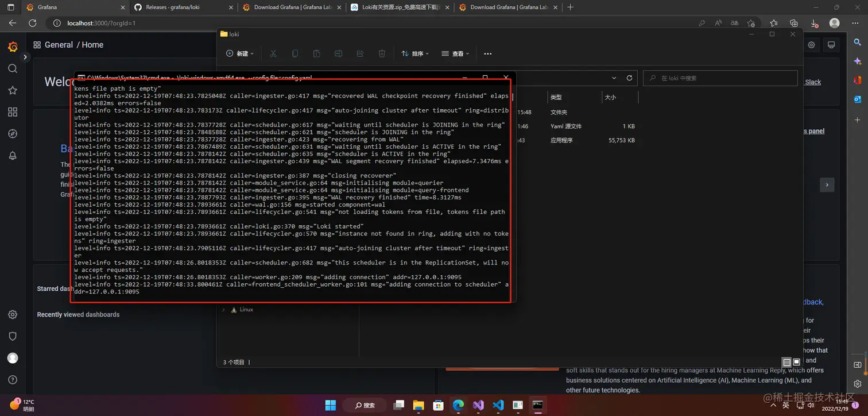Screen dimensions: 868x416
Task: Click the weather widget 12°C in taskbar
Action: click(x=22, y=405)
